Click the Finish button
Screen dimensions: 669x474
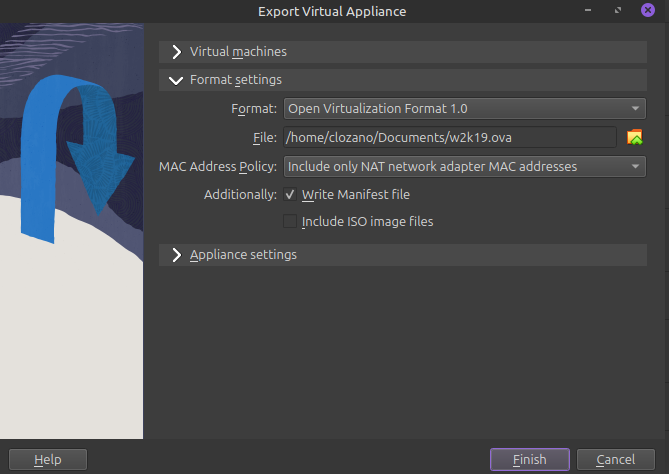pyautogui.click(x=529, y=459)
